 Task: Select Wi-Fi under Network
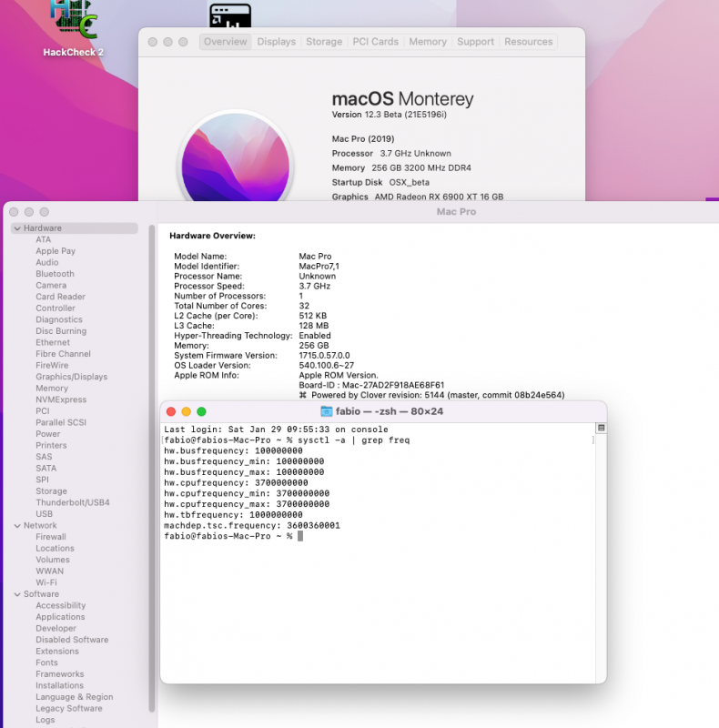[46, 582]
